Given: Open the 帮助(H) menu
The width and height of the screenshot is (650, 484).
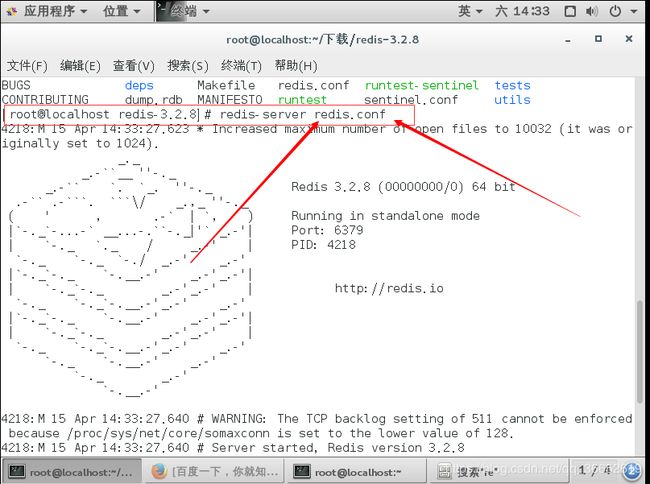Looking at the screenshot, I should 296,65.
